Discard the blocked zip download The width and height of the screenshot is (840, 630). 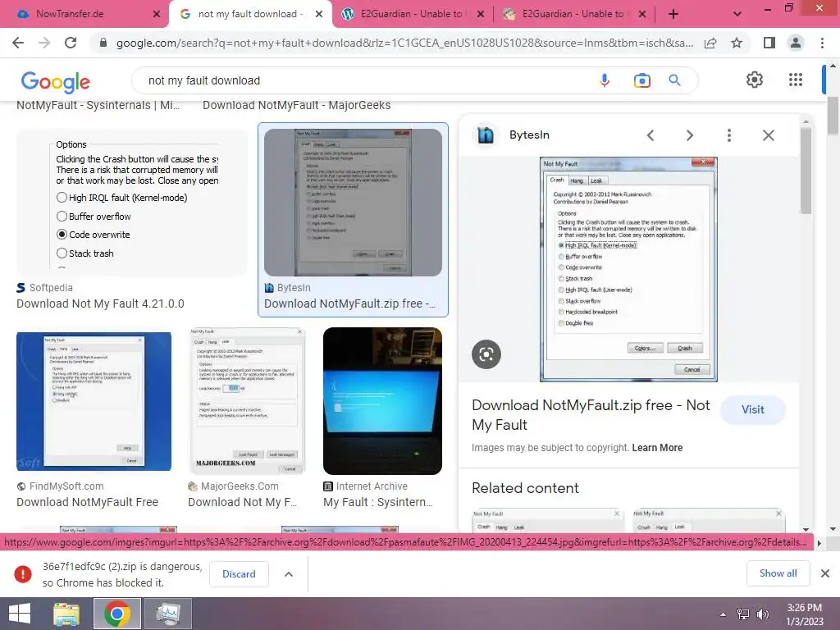(x=239, y=574)
